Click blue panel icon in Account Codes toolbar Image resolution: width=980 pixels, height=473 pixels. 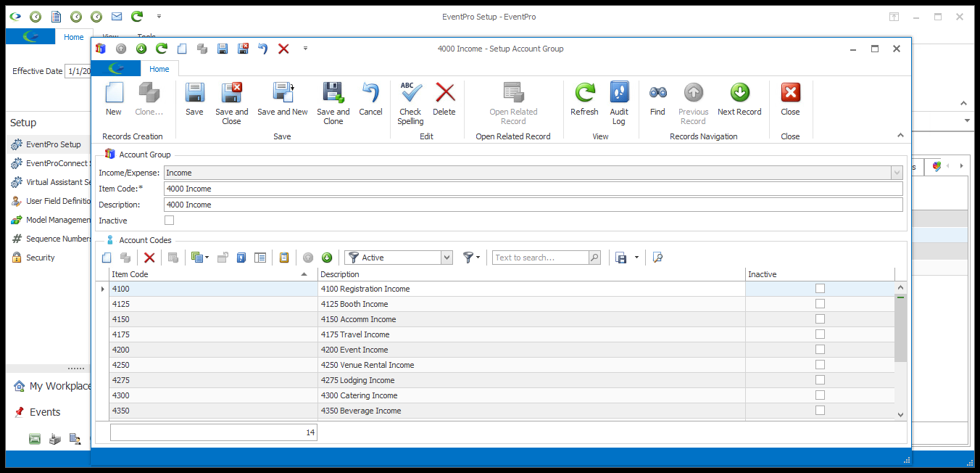(x=241, y=258)
